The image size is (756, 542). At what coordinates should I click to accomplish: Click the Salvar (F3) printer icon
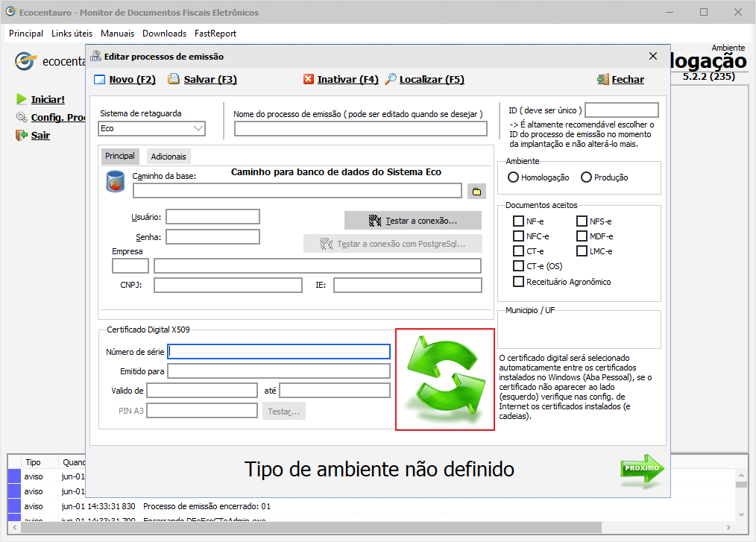(x=174, y=80)
